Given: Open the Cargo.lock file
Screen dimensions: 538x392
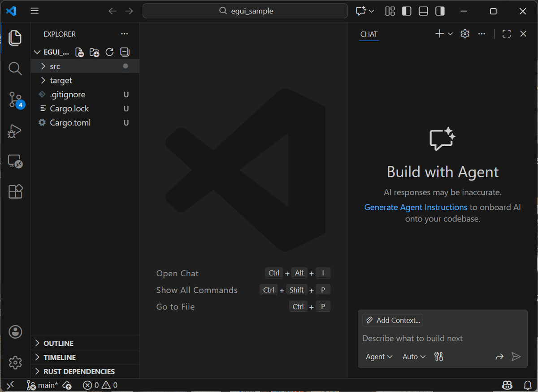Looking at the screenshot, I should tap(85, 109).
